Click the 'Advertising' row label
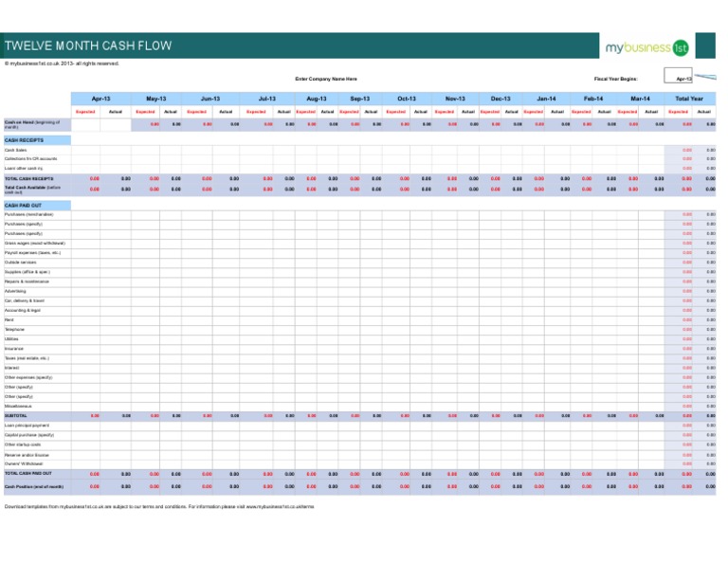The height and width of the screenshot is (563, 728). pos(15,291)
